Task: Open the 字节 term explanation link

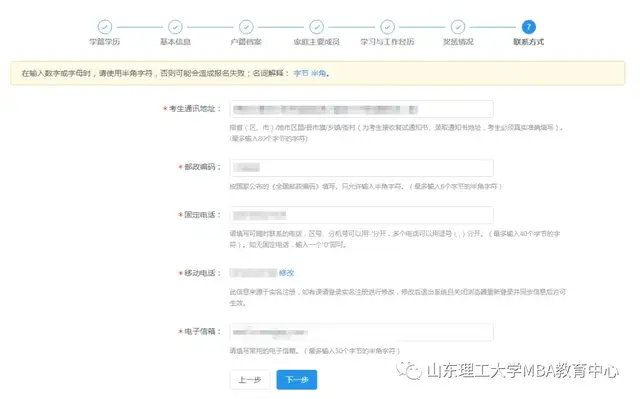Action: [x=301, y=73]
